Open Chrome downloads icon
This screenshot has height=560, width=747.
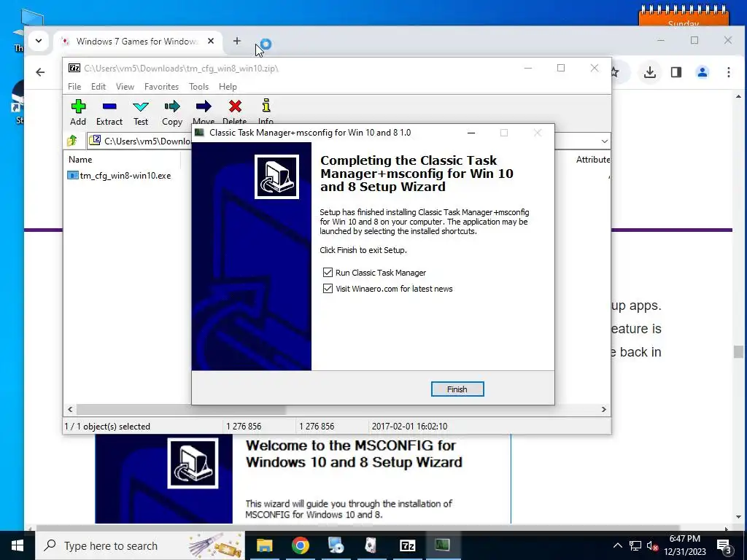(650, 72)
